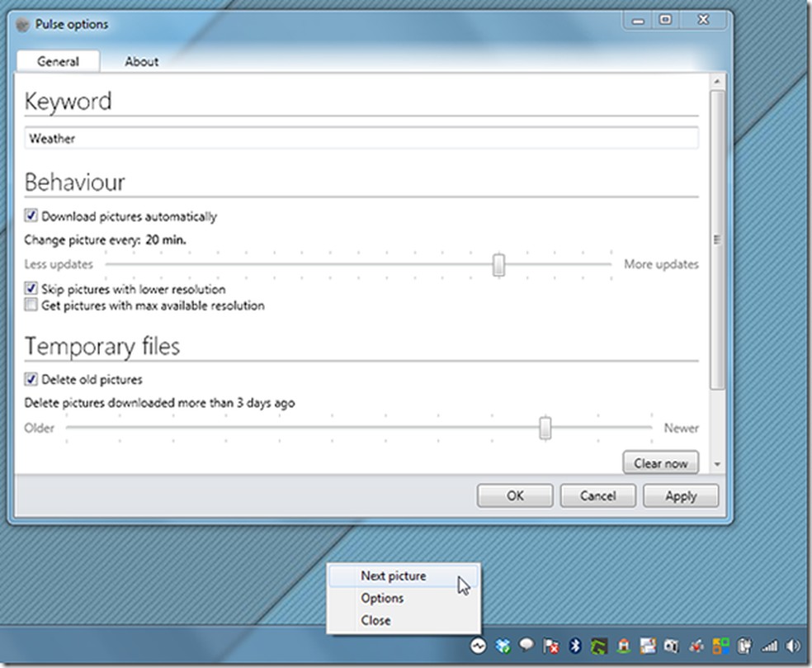Click the volume speaker icon
The width and height of the screenshot is (812, 668).
(x=793, y=646)
